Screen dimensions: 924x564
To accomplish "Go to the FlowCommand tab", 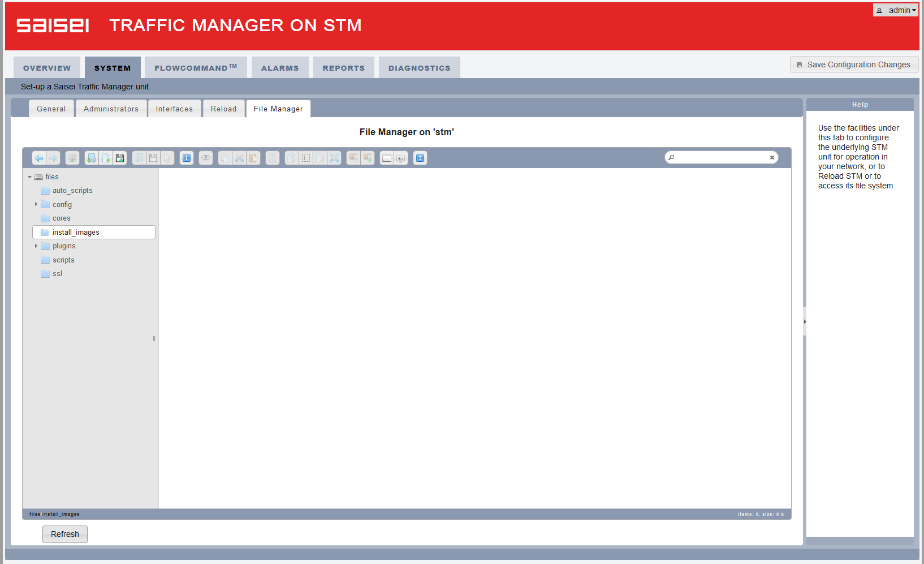I will pos(196,68).
